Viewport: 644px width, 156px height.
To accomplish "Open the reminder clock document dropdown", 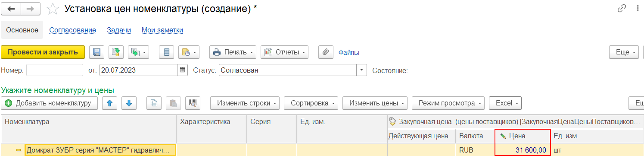I will [189, 52].
